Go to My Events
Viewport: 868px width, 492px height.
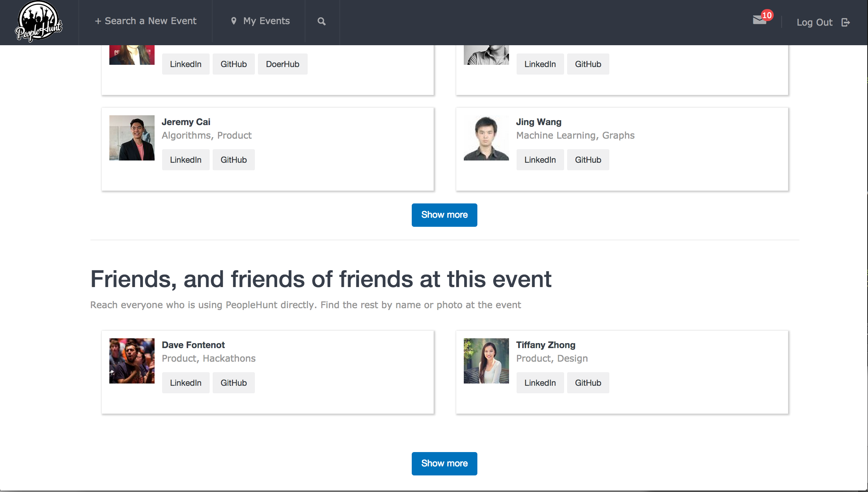[266, 21]
